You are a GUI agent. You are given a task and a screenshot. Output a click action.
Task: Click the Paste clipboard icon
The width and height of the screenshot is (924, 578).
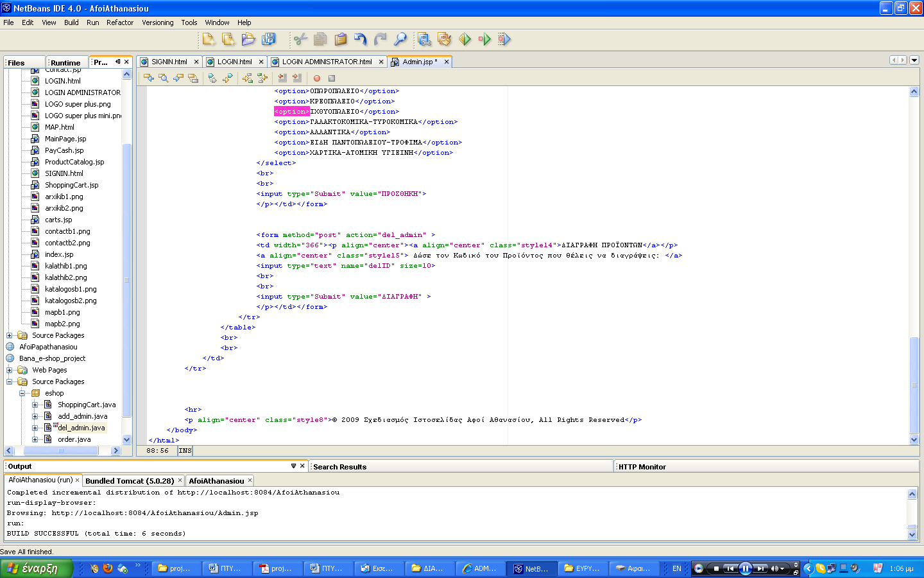tap(341, 39)
